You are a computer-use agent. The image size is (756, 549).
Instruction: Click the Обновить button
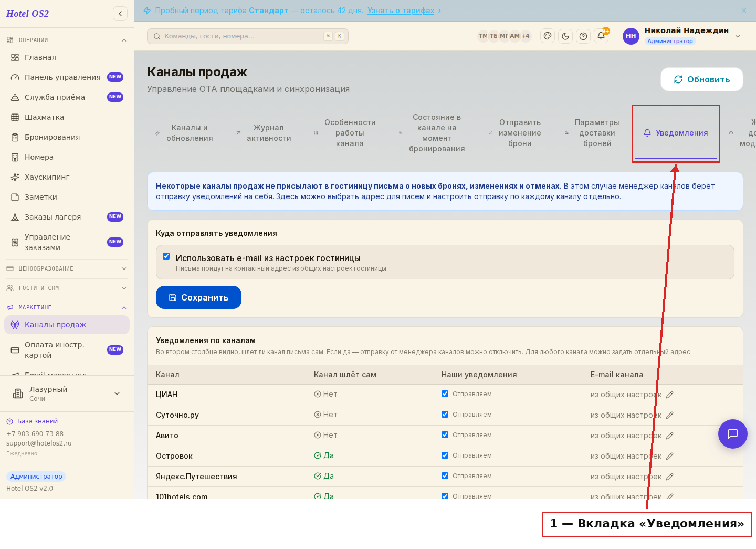(x=702, y=79)
